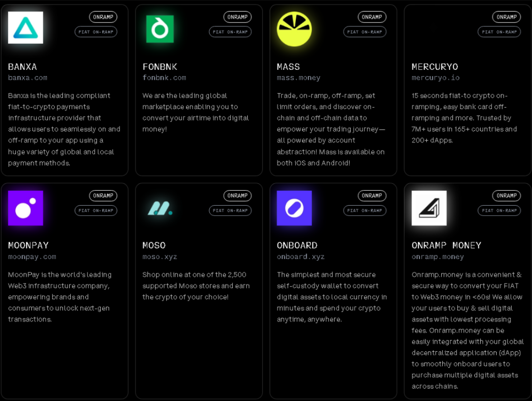
Task: Select the FIAT ON-RAMP tag on Fonbnk card
Action: [x=230, y=32]
